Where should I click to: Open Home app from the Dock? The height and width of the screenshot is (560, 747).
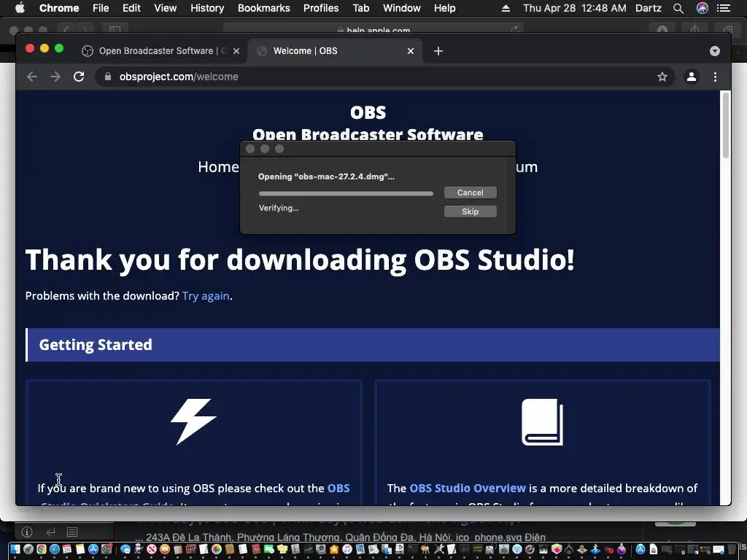tap(333, 549)
